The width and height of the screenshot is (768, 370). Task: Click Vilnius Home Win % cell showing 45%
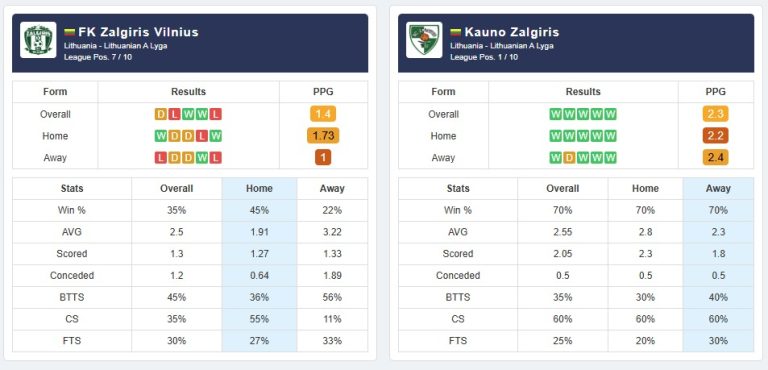pyautogui.click(x=259, y=210)
